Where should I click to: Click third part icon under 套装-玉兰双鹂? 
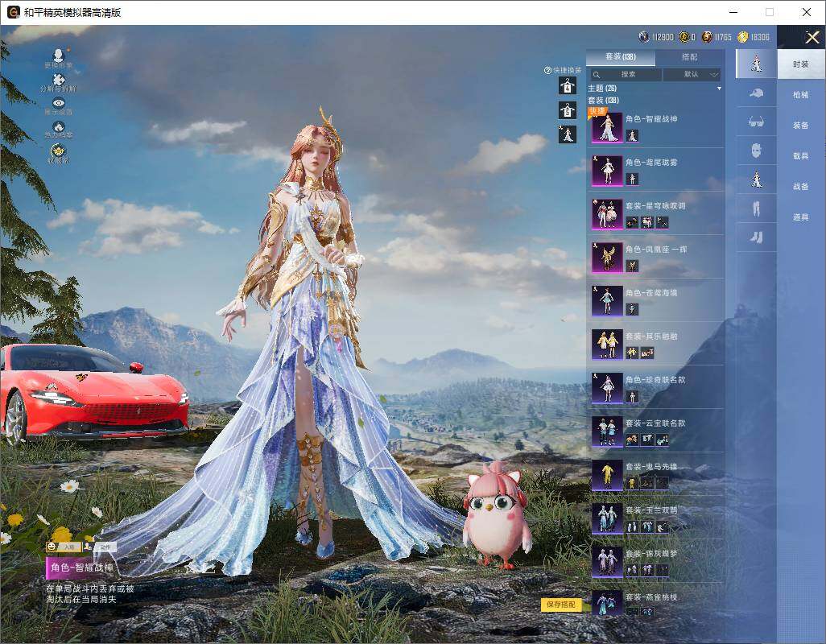click(x=663, y=526)
